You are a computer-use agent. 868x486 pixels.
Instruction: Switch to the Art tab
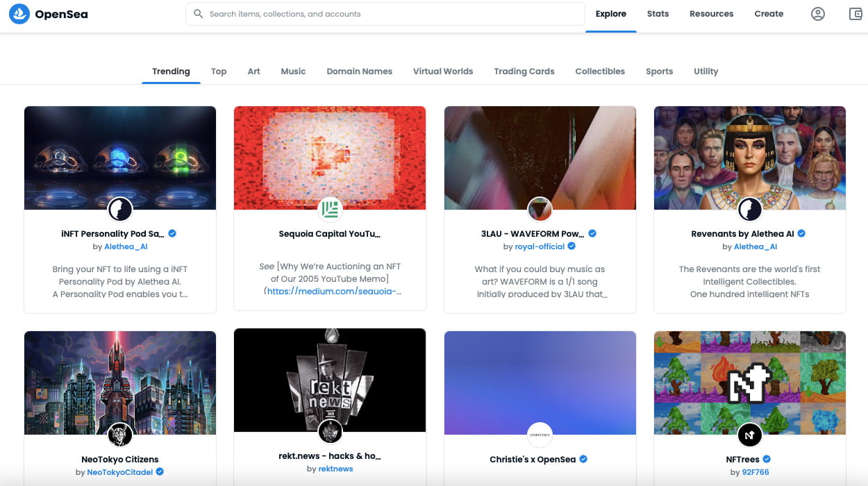click(x=254, y=72)
